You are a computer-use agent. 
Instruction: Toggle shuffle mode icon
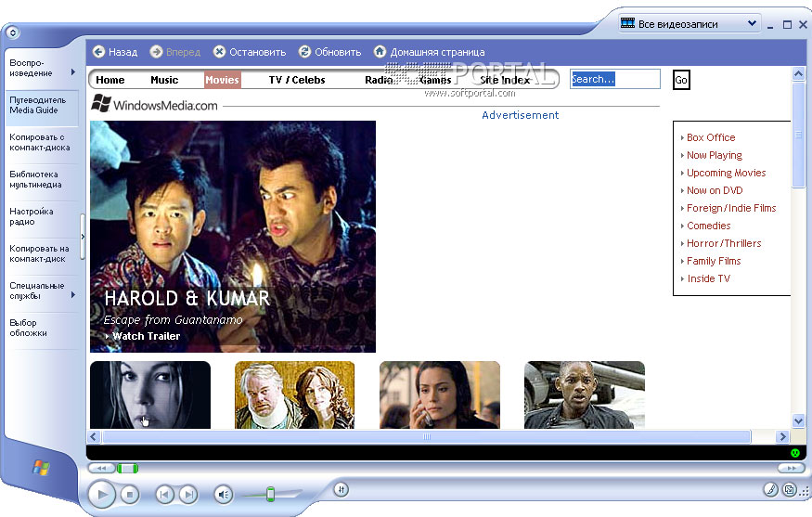pyautogui.click(x=341, y=489)
